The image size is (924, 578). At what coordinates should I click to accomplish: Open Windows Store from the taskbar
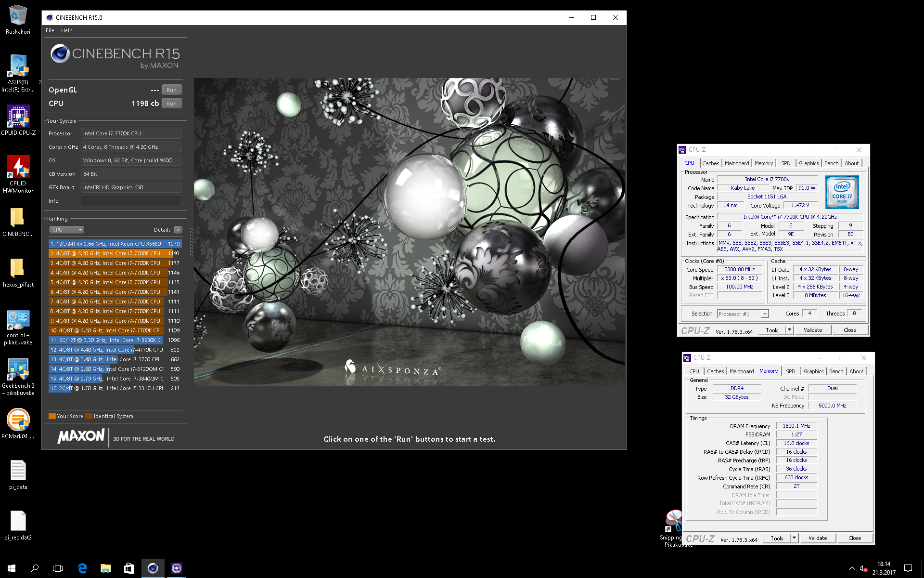click(x=129, y=568)
